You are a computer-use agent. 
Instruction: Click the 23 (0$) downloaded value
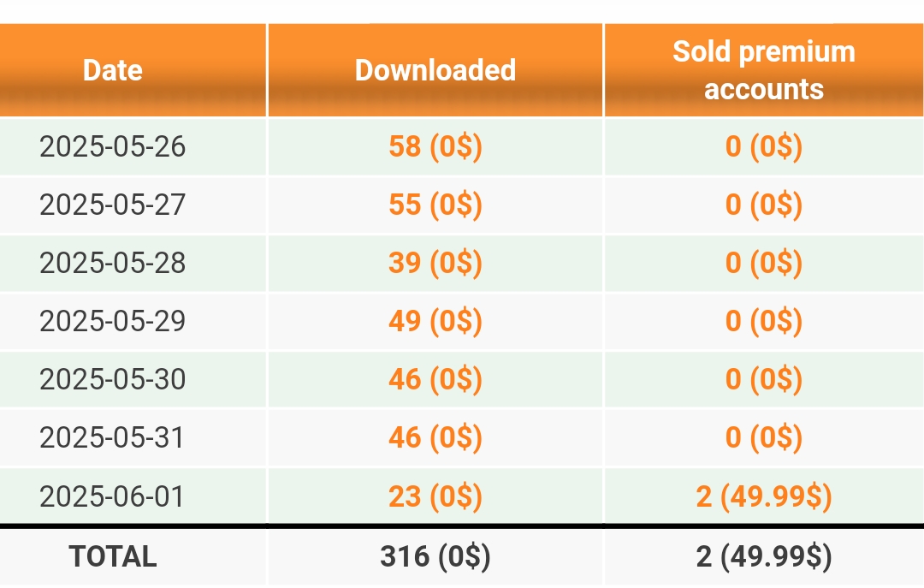(435, 496)
